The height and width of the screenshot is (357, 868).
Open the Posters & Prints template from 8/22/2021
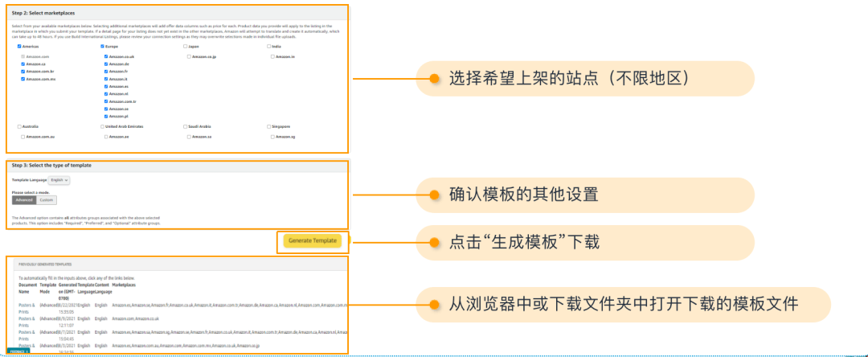click(x=27, y=306)
